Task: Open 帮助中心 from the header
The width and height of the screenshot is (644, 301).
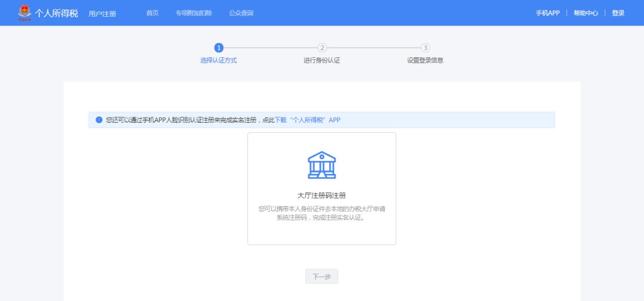Action: click(586, 13)
